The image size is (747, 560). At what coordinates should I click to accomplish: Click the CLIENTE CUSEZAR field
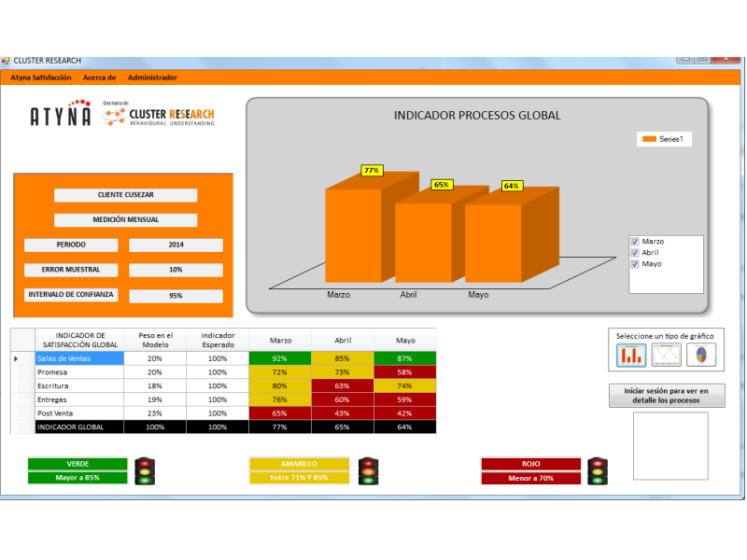(125, 195)
